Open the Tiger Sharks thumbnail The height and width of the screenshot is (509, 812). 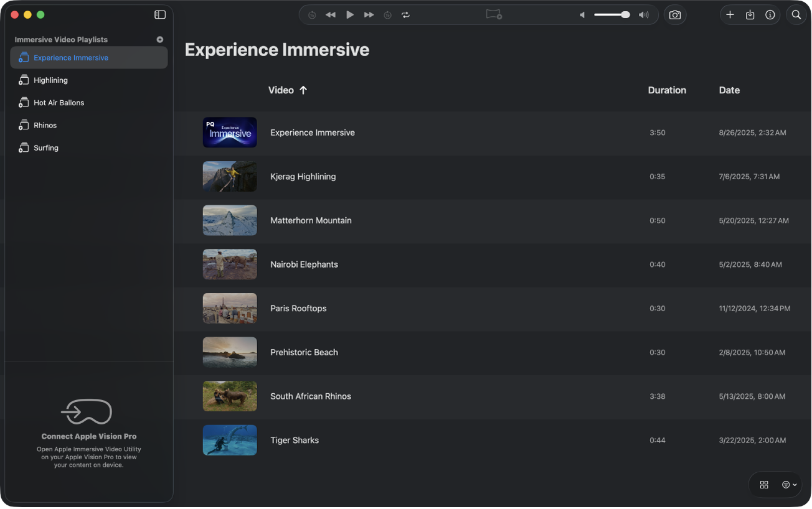click(x=229, y=440)
